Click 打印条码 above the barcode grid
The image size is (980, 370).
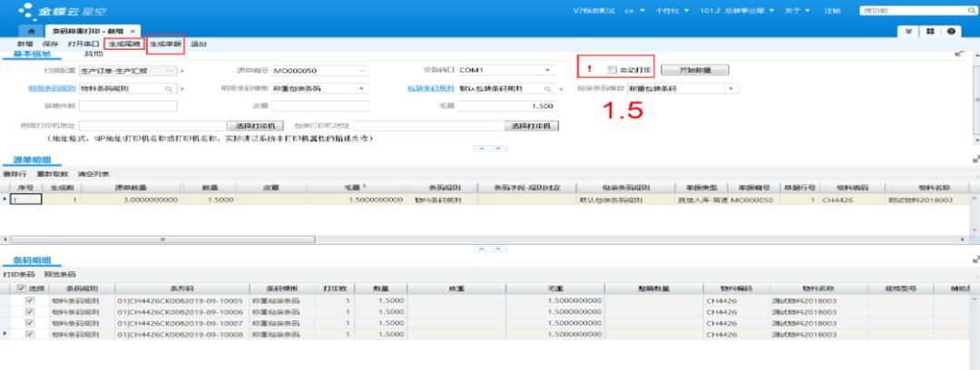coord(16,274)
